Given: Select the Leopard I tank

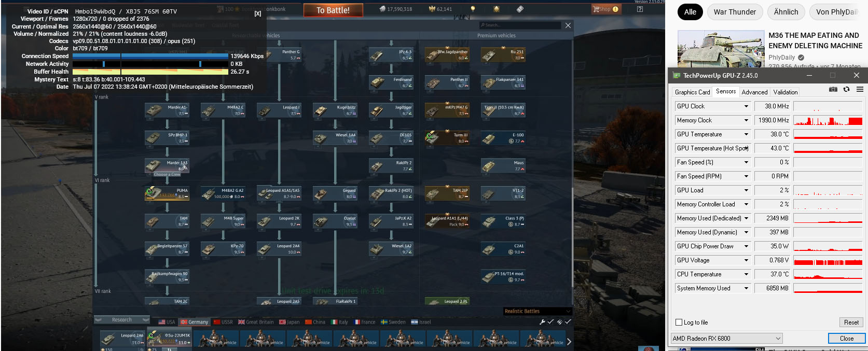Looking at the screenshot, I should point(280,110).
